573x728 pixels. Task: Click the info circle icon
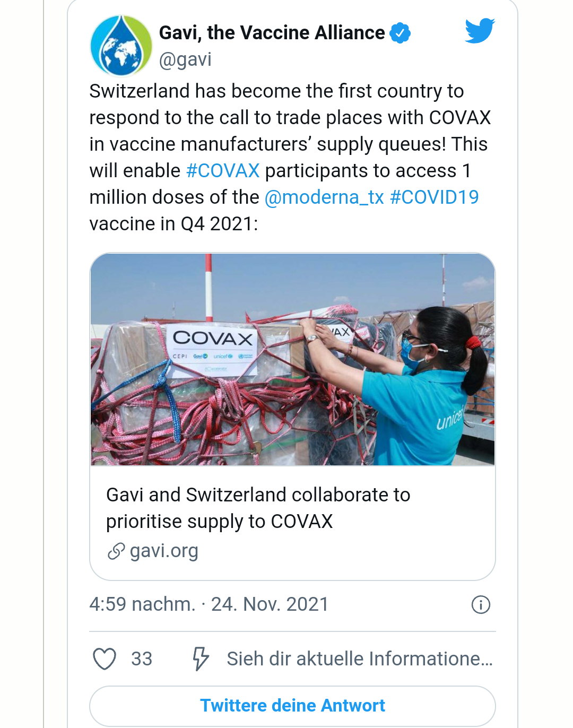tap(481, 604)
